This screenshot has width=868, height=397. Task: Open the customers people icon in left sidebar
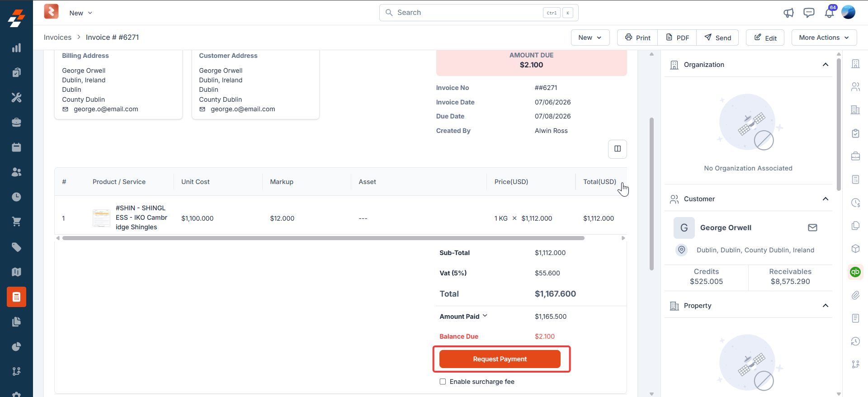click(x=16, y=172)
